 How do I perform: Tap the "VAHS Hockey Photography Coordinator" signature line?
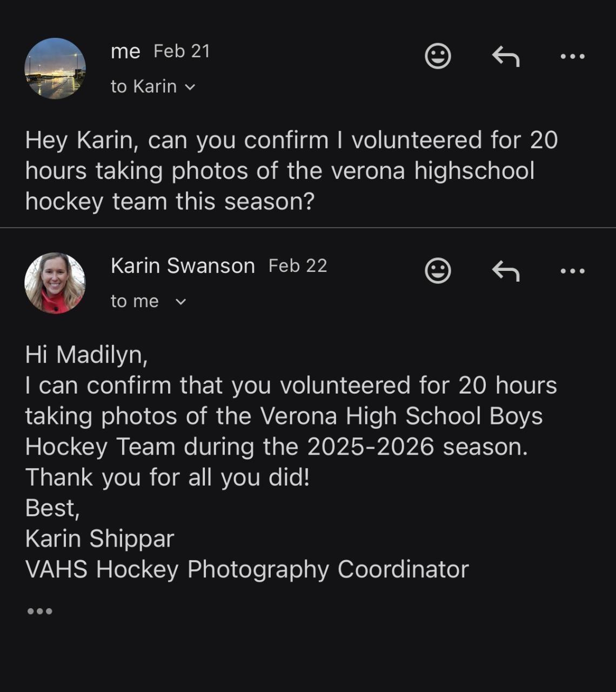pyautogui.click(x=247, y=569)
